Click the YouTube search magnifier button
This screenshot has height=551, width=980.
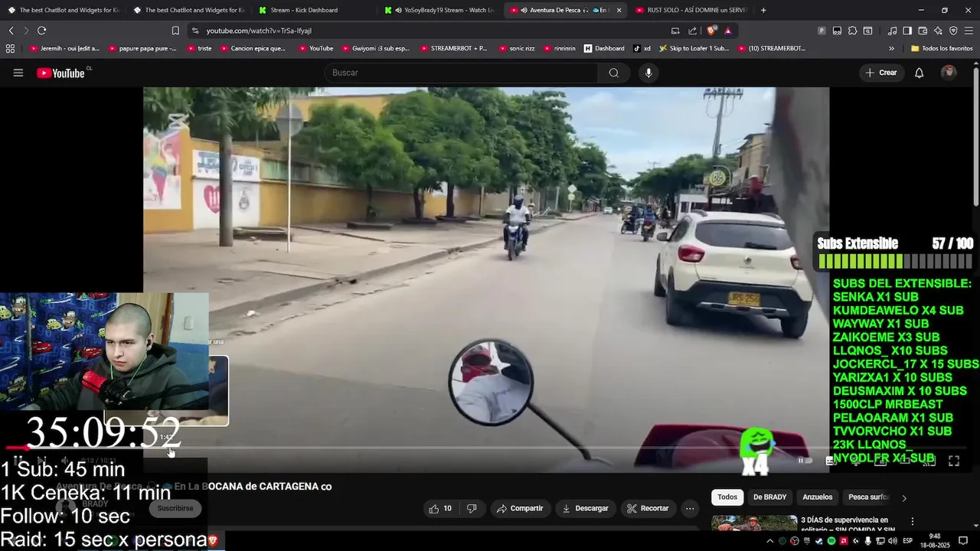(614, 73)
